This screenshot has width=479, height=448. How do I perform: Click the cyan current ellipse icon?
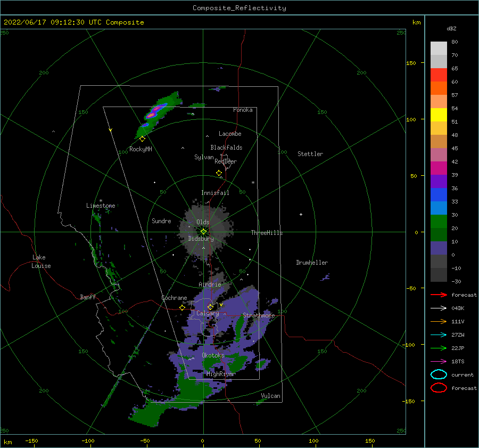pos(439,374)
